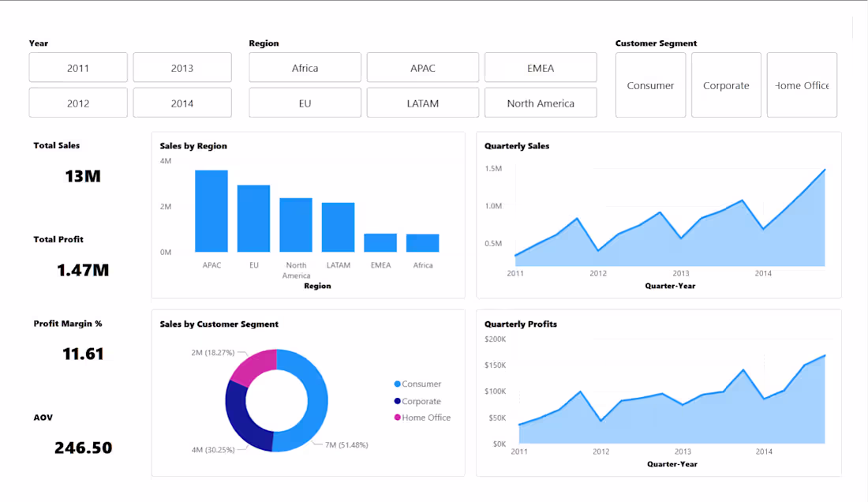Filter by the Home Office segment

(x=802, y=84)
